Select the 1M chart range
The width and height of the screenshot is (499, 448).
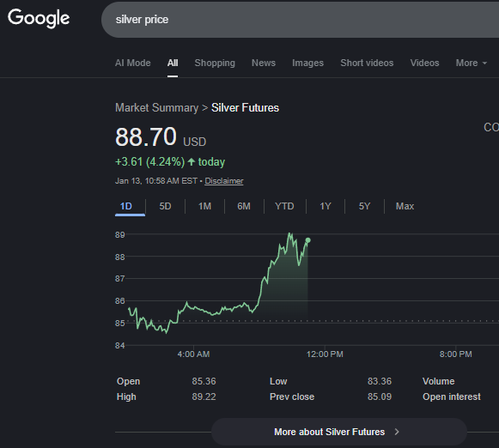click(x=204, y=206)
